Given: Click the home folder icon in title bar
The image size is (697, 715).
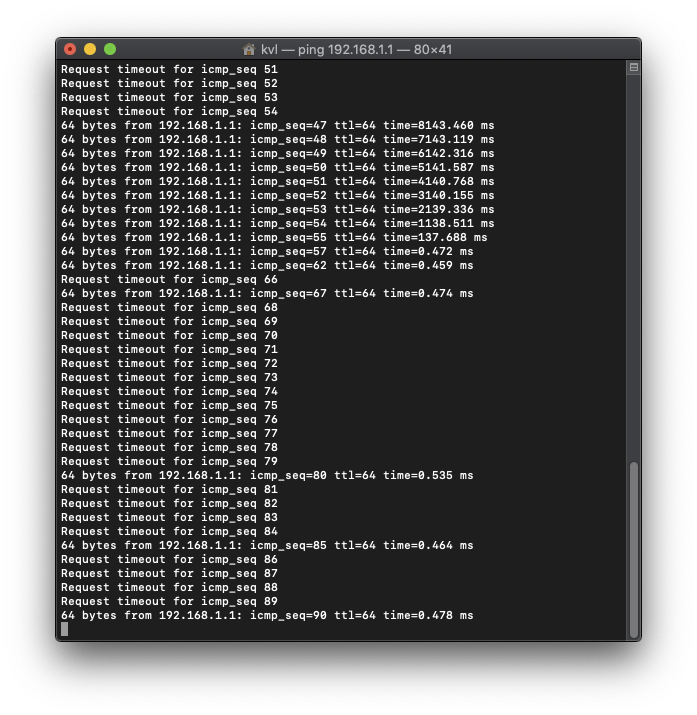Looking at the screenshot, I should point(249,49).
